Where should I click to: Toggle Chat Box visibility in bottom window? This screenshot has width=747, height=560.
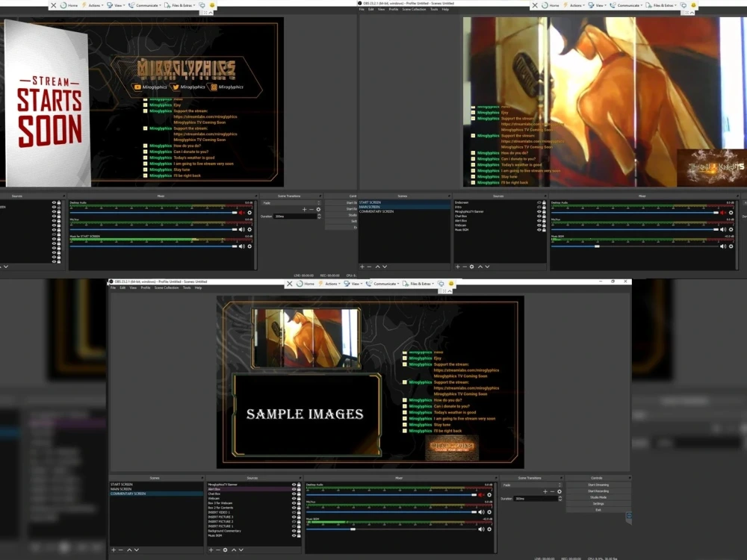point(294,494)
